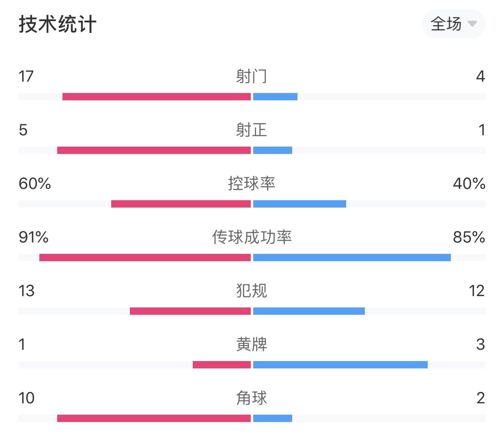Click the red 91% pass accuracy bar
This screenshot has width=504, height=435.
[145, 258]
